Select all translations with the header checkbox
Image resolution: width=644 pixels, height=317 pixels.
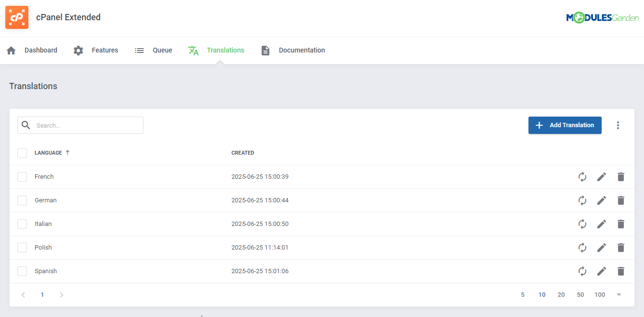pyautogui.click(x=22, y=153)
